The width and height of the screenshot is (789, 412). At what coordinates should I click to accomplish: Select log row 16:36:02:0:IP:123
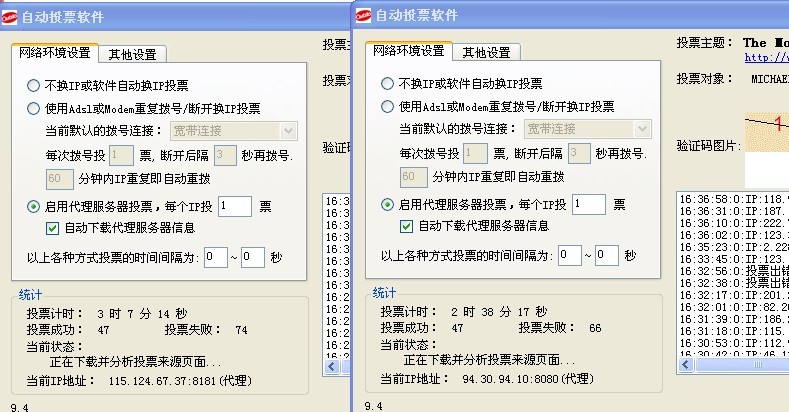click(x=734, y=235)
